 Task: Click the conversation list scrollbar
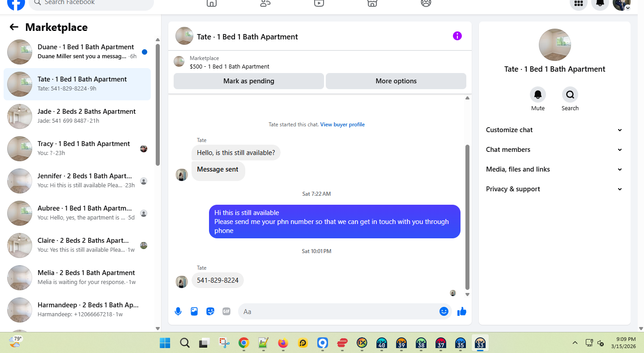158,105
